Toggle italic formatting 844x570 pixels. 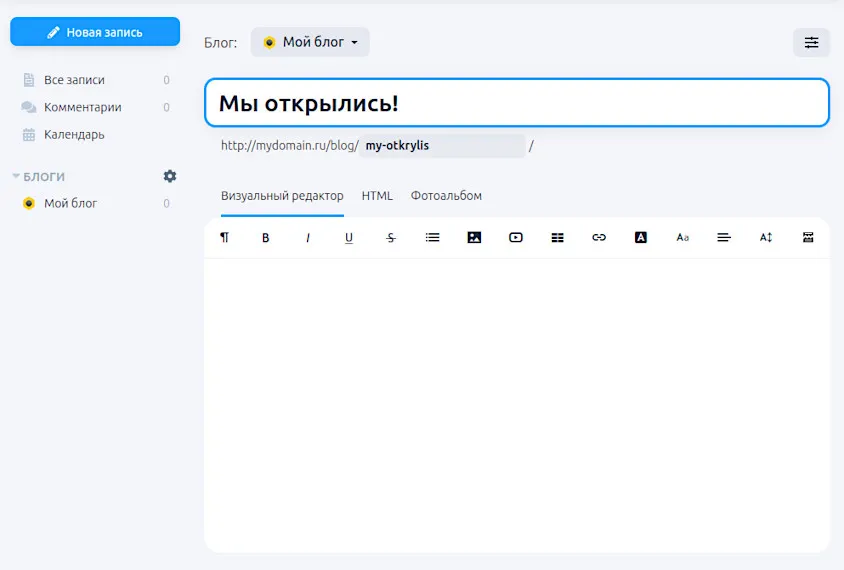tap(307, 238)
